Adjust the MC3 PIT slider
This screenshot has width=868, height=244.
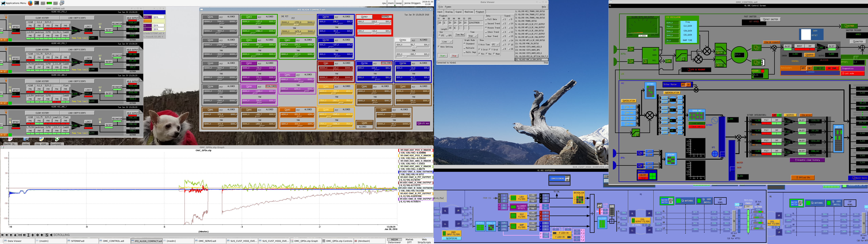259,23
